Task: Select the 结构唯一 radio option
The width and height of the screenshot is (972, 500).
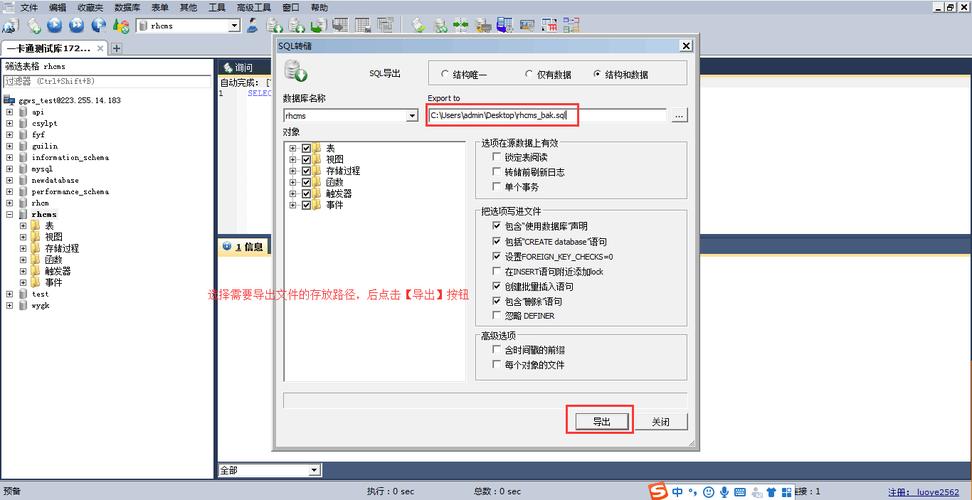Action: (444, 74)
